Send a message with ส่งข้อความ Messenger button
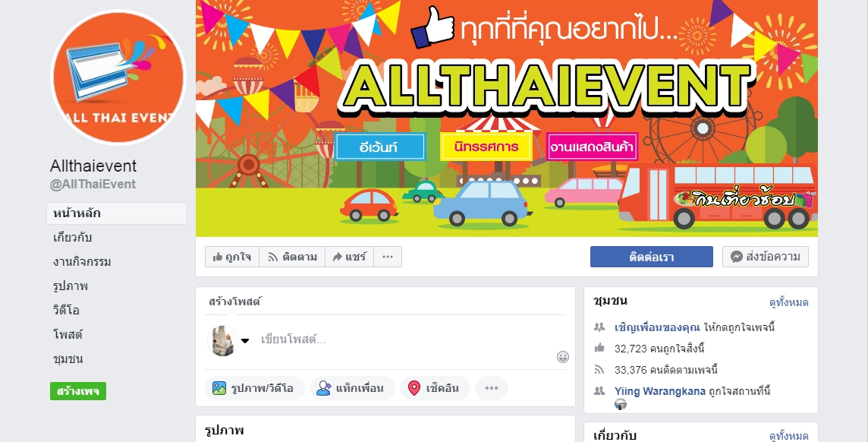The width and height of the screenshot is (868, 442). pyautogui.click(x=766, y=257)
